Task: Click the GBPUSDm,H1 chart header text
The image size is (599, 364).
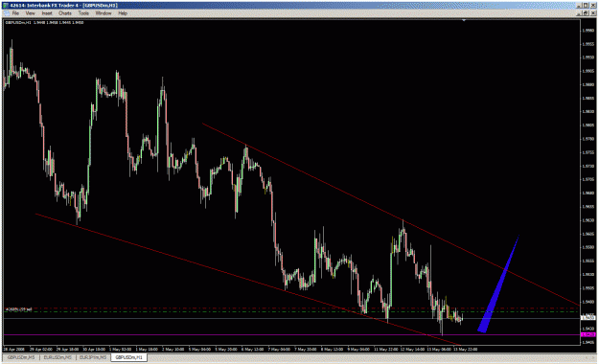Action: [x=44, y=23]
